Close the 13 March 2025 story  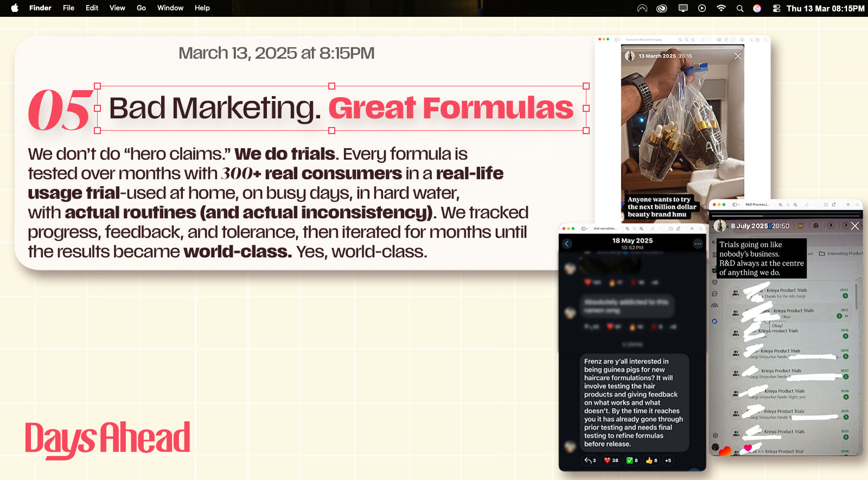738,56
